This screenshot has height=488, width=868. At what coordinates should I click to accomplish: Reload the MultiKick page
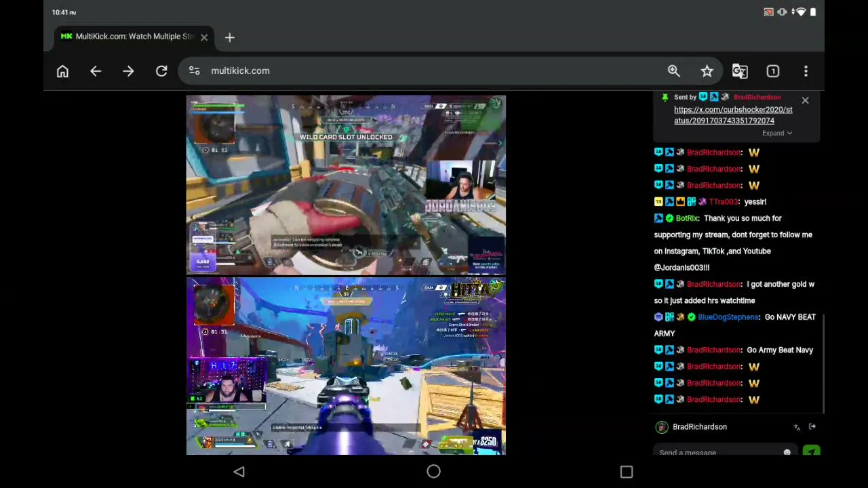click(x=161, y=71)
